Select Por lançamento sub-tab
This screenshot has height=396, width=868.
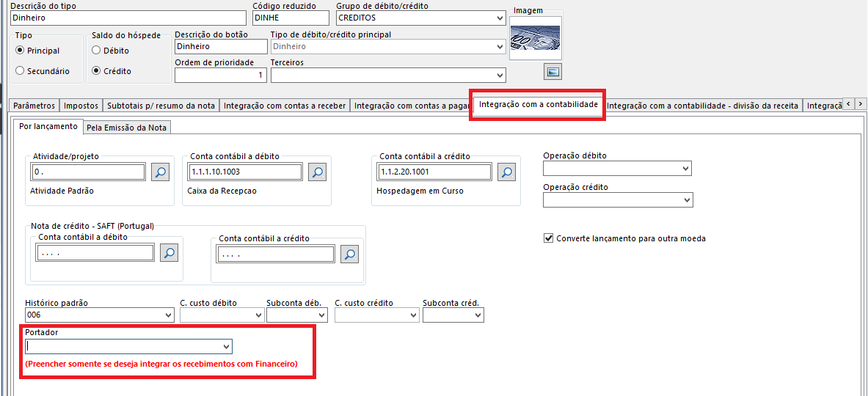[48, 126]
